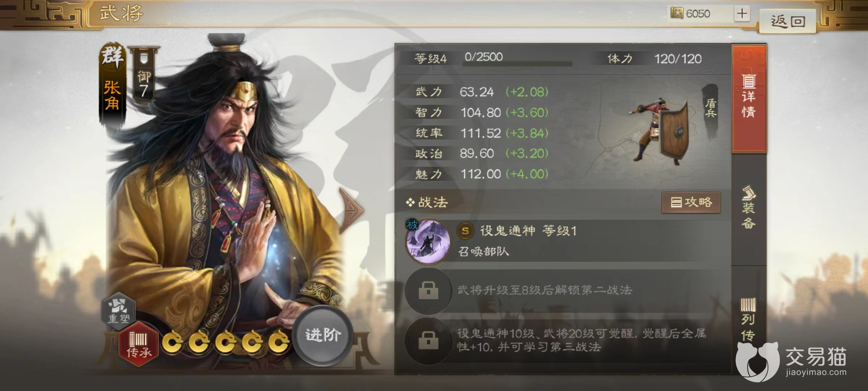Tap the round 进阶 advance button

323,335
